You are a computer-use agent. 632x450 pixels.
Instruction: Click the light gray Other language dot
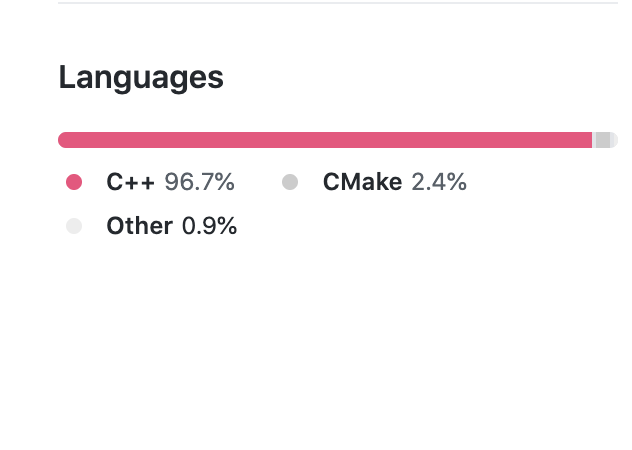click(x=73, y=226)
